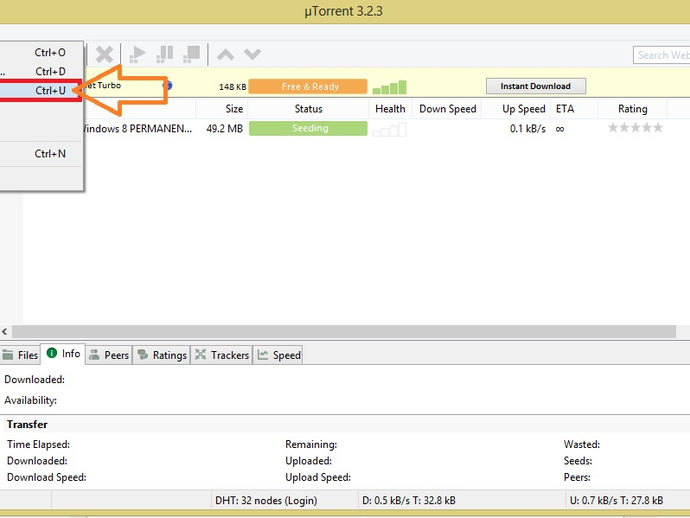Choose the Ctrl+U menu entry
This screenshot has height=518, width=690.
pos(40,90)
